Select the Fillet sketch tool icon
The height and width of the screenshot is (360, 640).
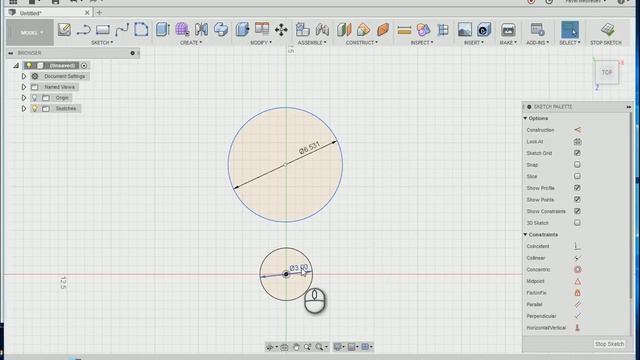pos(141,29)
